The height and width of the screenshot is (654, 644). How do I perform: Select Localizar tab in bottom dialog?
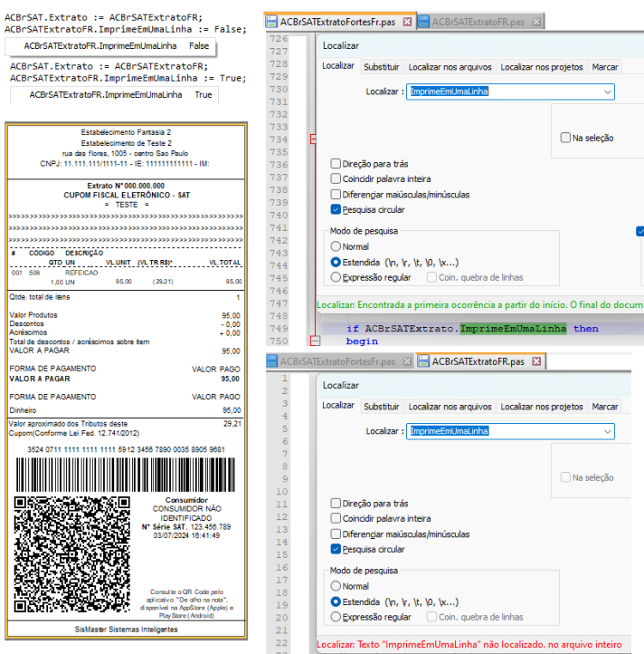(x=338, y=405)
